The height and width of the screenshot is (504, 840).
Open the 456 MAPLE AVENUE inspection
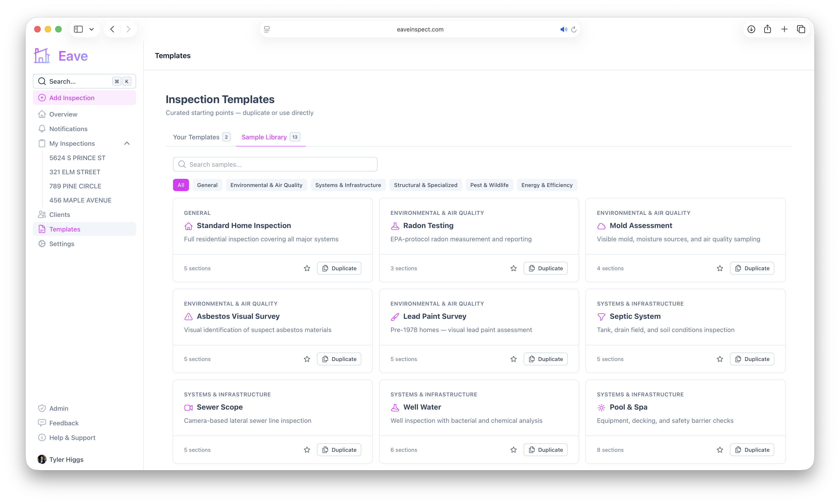pyautogui.click(x=80, y=200)
